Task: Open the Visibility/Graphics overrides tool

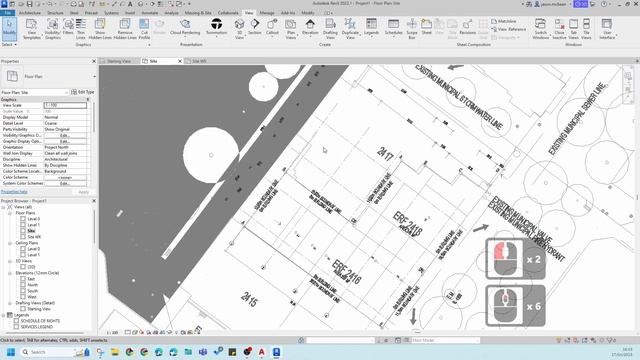Action: click(52, 29)
